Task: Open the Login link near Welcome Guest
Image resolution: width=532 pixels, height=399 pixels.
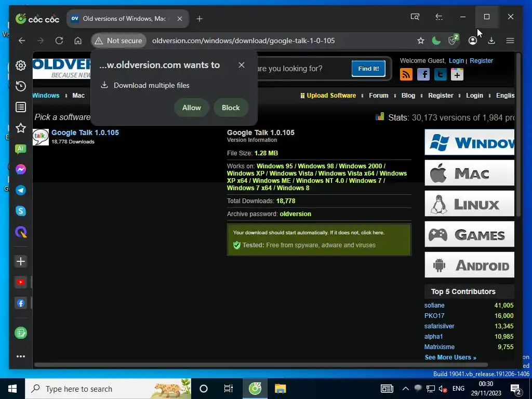Action: coord(456,61)
